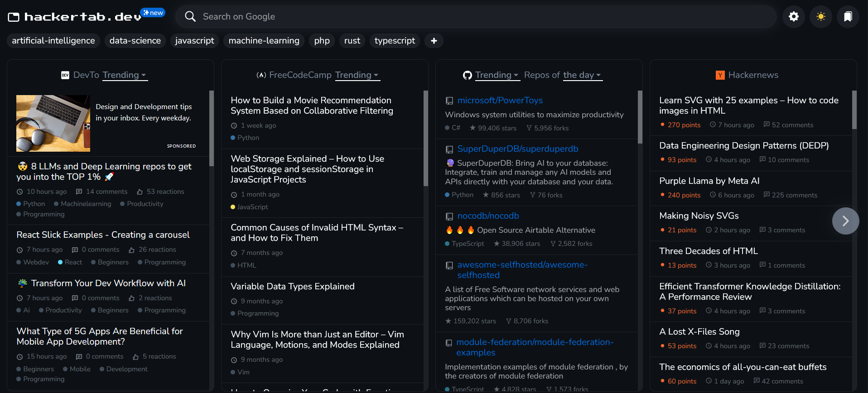Viewport: 868px width, 393px height.
Task: Open Making Noisy SVGs story
Action: pyautogui.click(x=699, y=216)
